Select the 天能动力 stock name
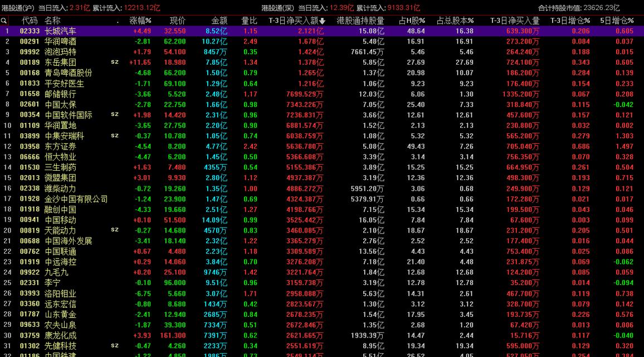Image resolution: width=644 pixels, height=357 pixels. click(x=60, y=230)
